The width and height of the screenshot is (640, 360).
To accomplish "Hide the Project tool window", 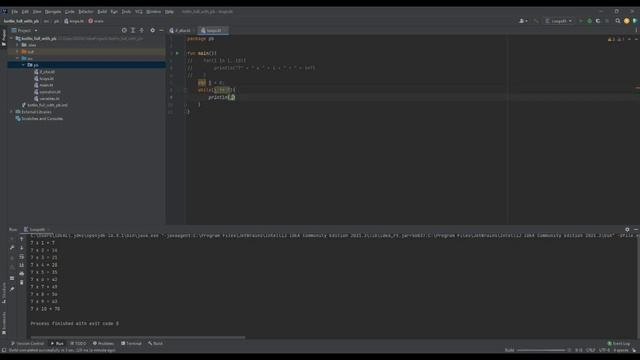I will (161, 31).
